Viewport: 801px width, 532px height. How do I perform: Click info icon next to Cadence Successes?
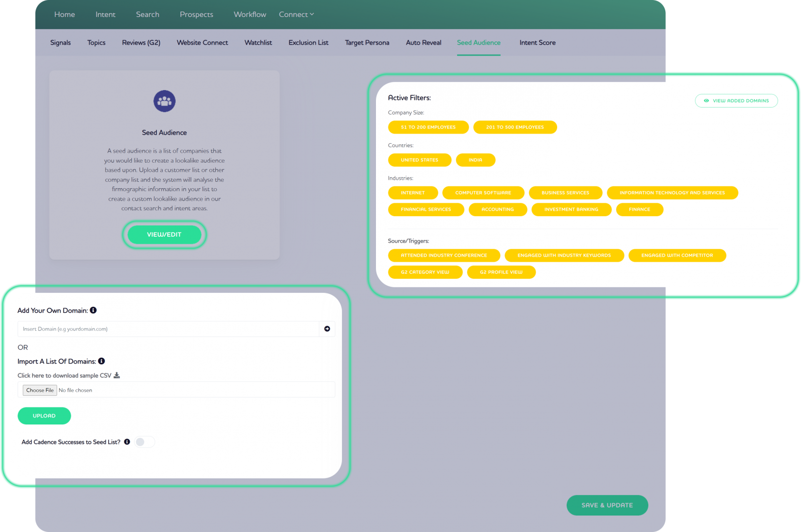pos(127,442)
